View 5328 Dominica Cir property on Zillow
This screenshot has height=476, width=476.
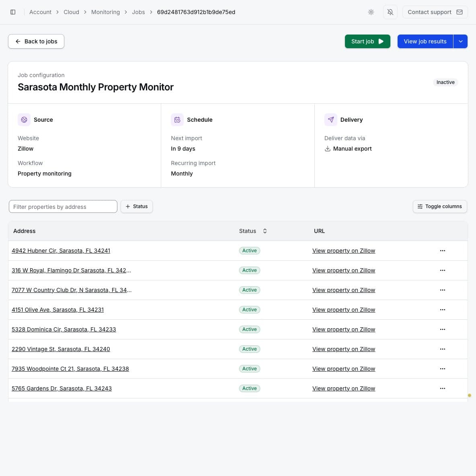pyautogui.click(x=344, y=329)
